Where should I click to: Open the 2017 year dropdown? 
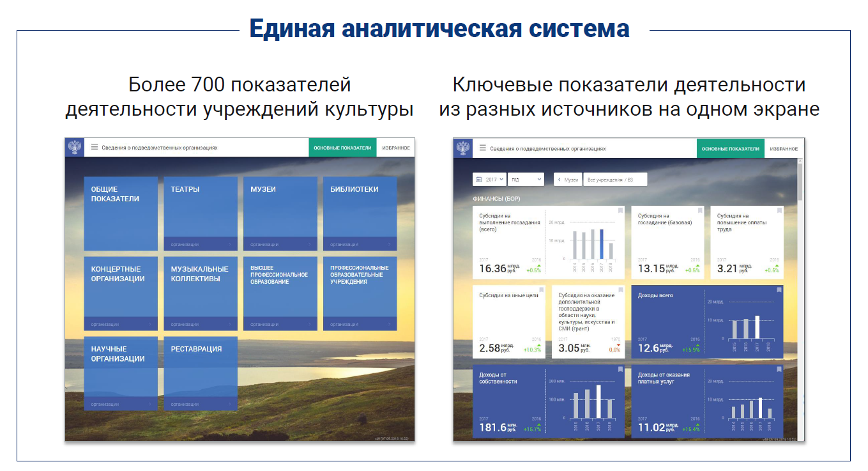[489, 180]
